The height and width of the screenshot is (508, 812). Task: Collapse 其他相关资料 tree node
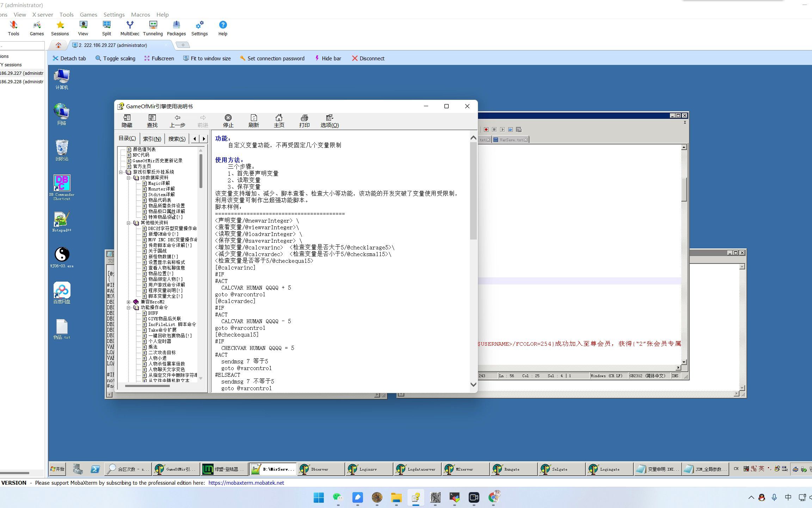129,223
